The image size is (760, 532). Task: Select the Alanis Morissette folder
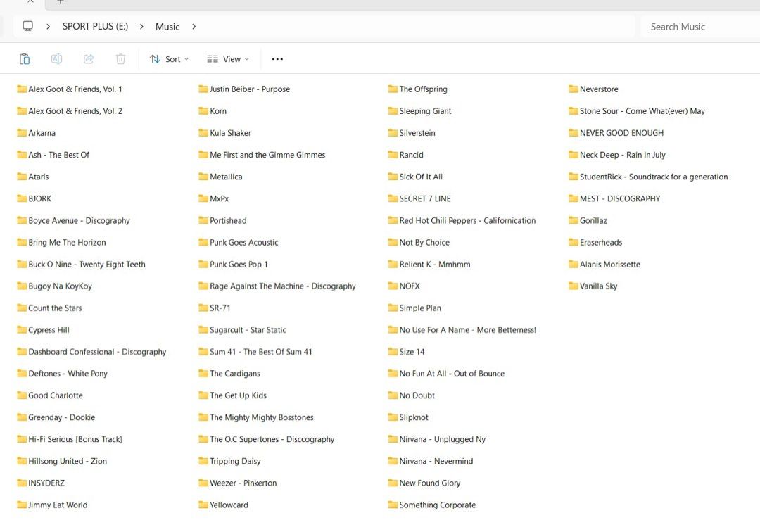pos(604,264)
